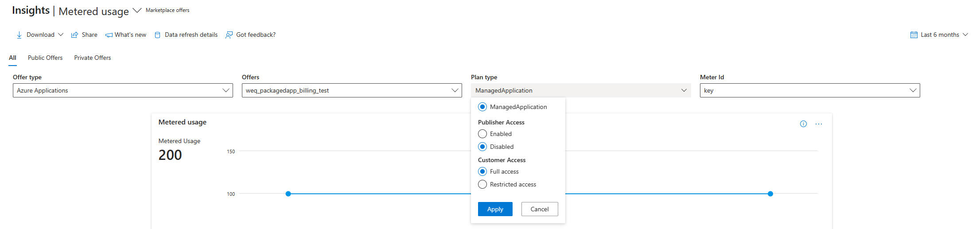Open the Offers dropdown list
This screenshot has height=229, width=980.
tap(352, 90)
